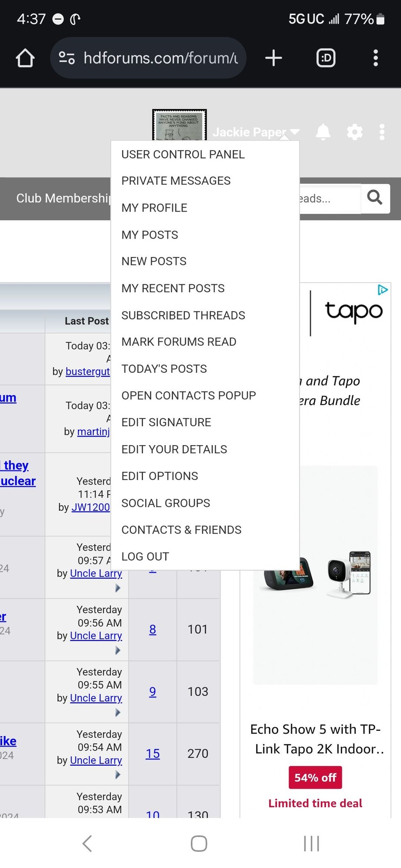Viewport: 401px width, 868px height.
Task: Choose Mark Forums Read
Action: point(179,342)
